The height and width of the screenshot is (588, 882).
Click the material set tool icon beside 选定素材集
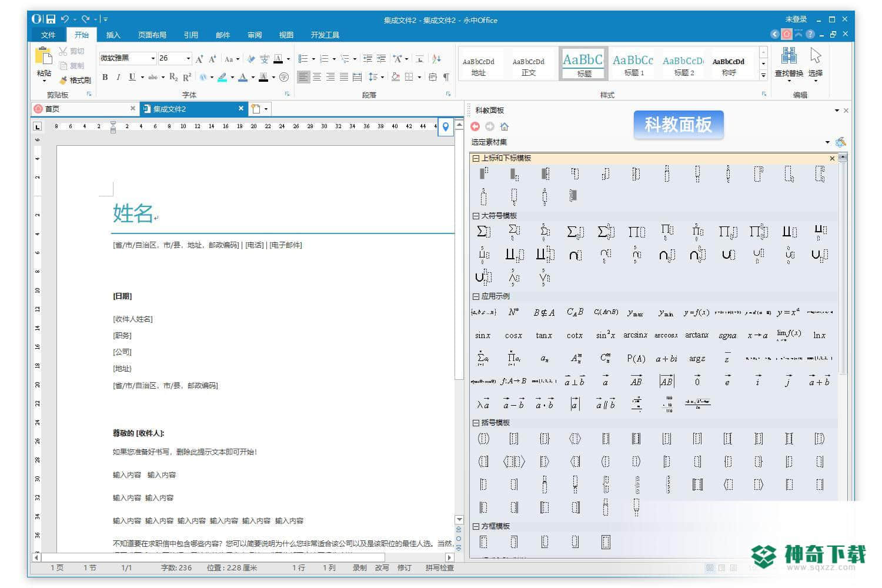click(841, 142)
